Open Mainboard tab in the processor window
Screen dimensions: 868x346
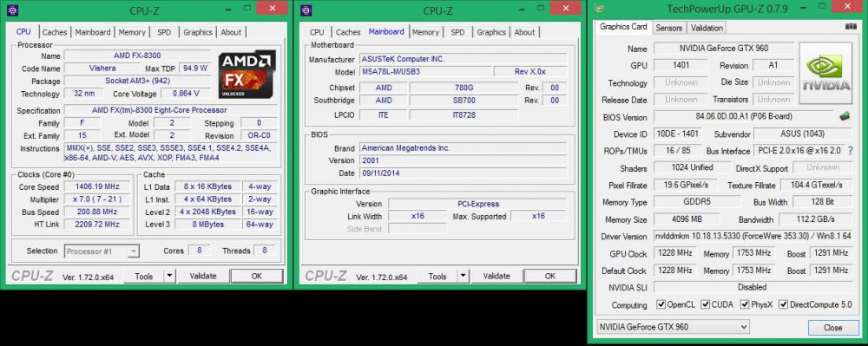[x=93, y=32]
